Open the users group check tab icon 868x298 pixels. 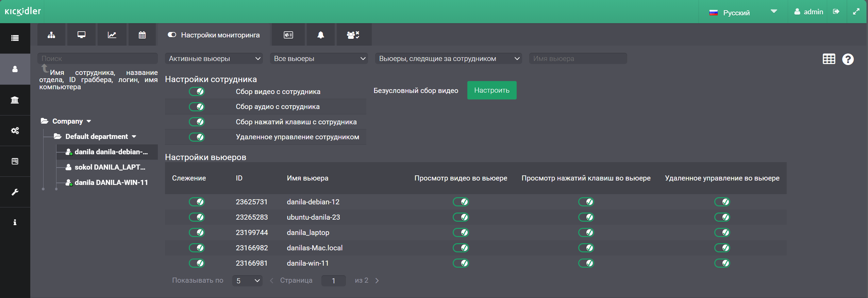click(353, 35)
